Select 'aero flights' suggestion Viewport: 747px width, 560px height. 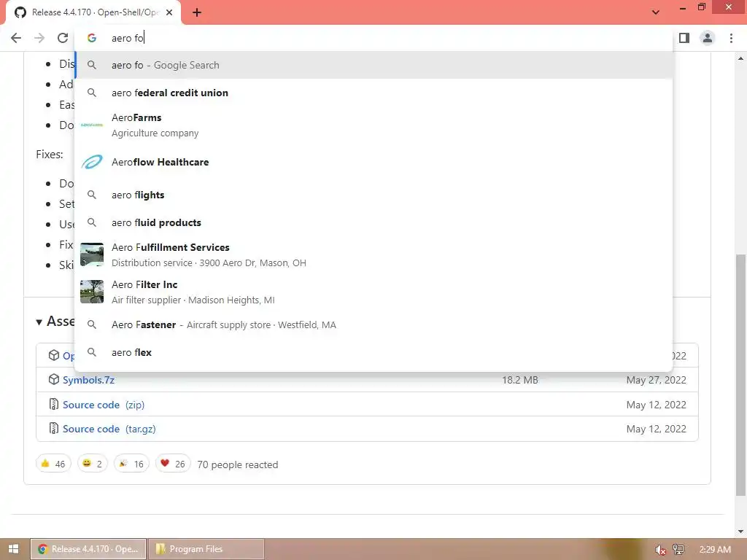pos(373,195)
